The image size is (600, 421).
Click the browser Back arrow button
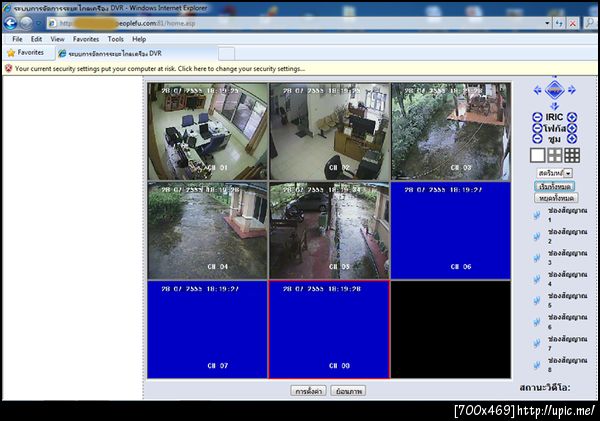[x=11, y=23]
